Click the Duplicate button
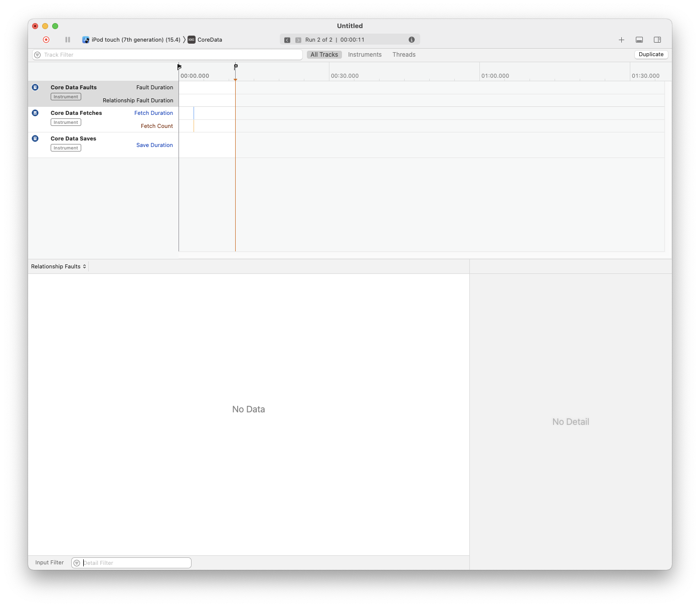Viewport: 700px width, 607px height. [651, 54]
